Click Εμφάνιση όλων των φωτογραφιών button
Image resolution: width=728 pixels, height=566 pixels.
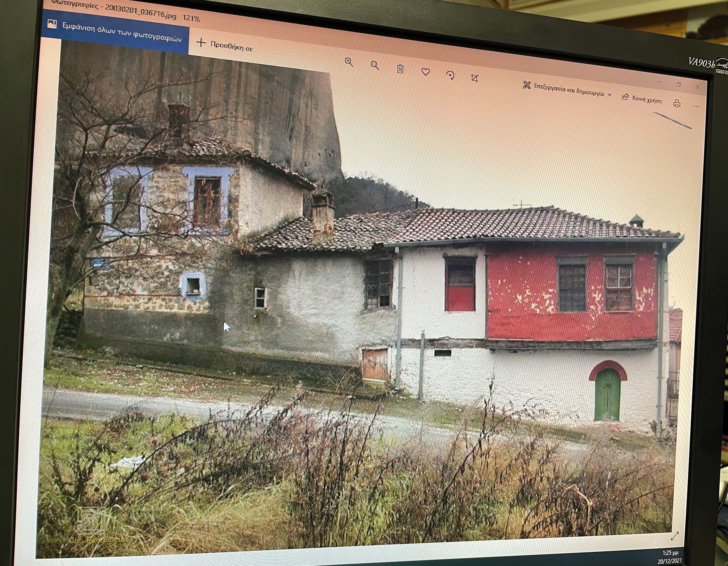[x=116, y=32]
